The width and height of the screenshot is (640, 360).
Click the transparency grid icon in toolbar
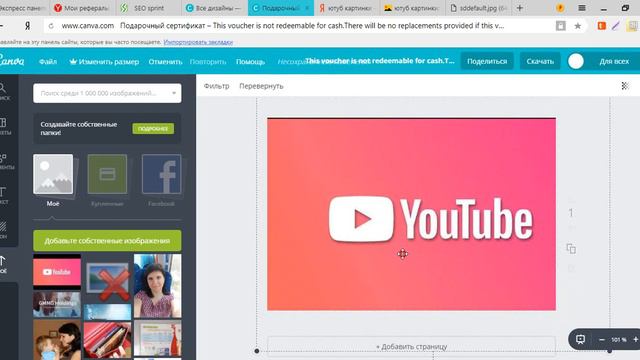625,86
